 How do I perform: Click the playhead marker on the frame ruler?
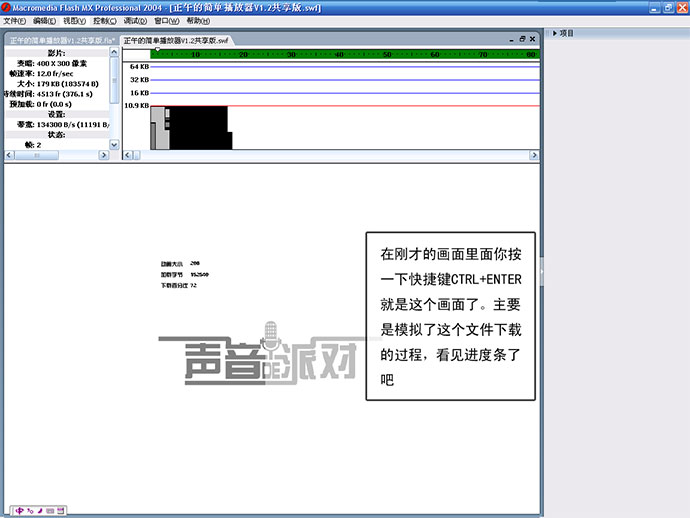coord(157,50)
